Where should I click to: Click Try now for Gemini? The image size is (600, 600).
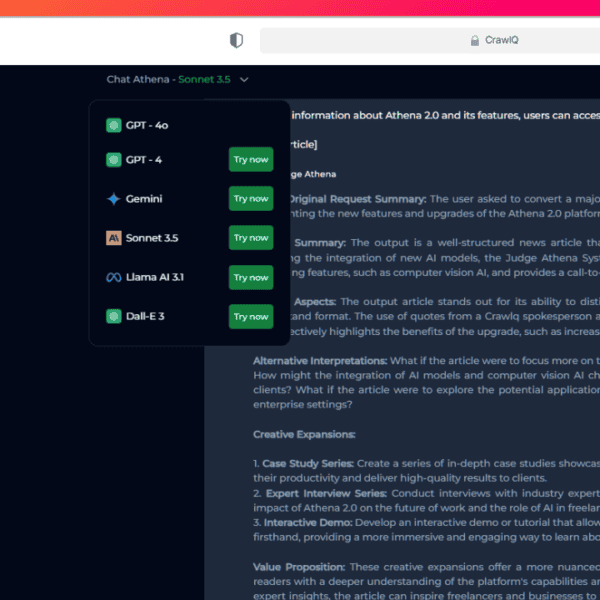(251, 199)
